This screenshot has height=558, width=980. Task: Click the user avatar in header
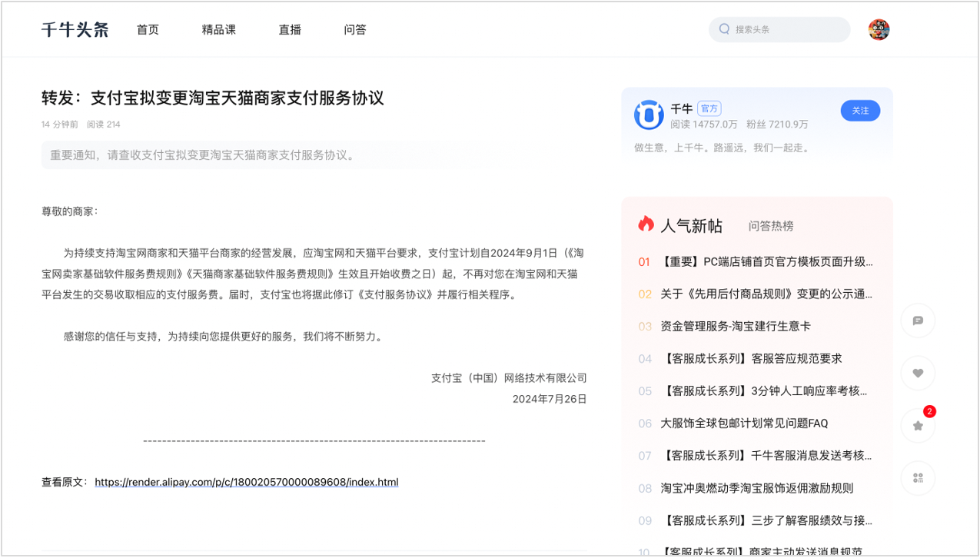pyautogui.click(x=879, y=30)
